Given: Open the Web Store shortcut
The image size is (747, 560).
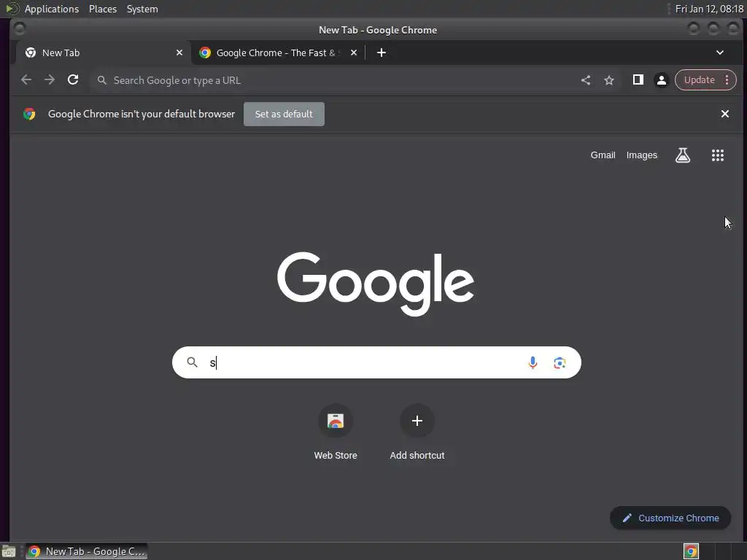Looking at the screenshot, I should tap(336, 432).
